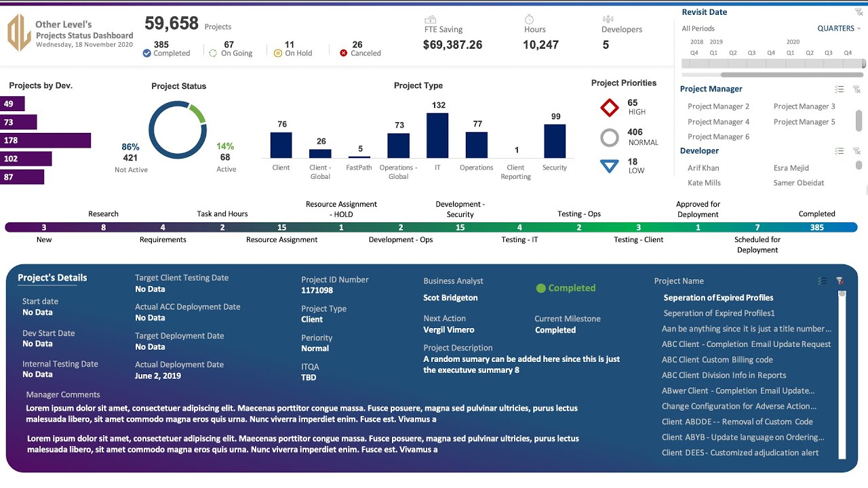Enable multi-select on Project Manager slicer

pyautogui.click(x=840, y=89)
